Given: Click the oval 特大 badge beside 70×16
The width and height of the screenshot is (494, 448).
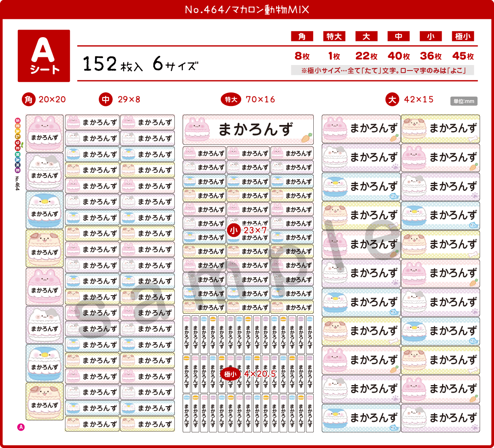Looking at the screenshot, I should point(231,100).
